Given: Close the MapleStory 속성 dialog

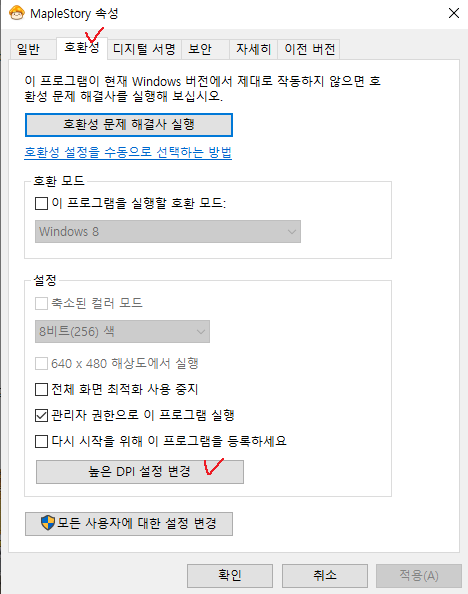Looking at the screenshot, I should [x=454, y=13].
